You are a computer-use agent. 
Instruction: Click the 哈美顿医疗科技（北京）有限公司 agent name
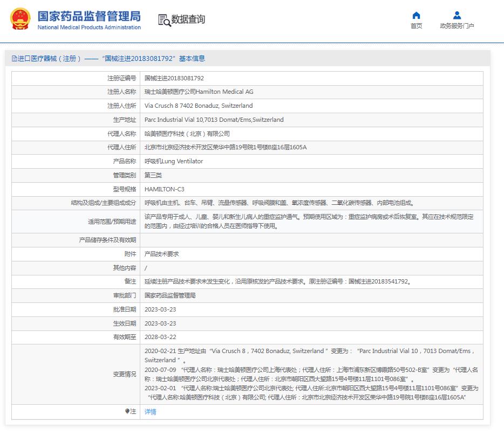[187, 134]
